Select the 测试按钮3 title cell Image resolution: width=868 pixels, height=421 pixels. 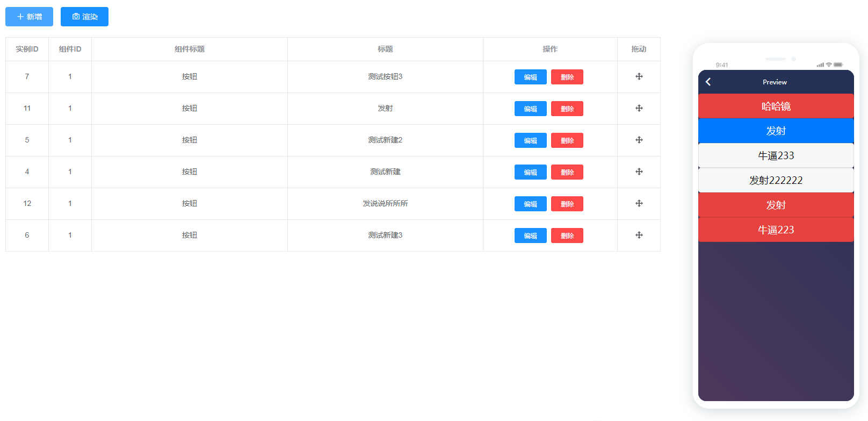(385, 77)
